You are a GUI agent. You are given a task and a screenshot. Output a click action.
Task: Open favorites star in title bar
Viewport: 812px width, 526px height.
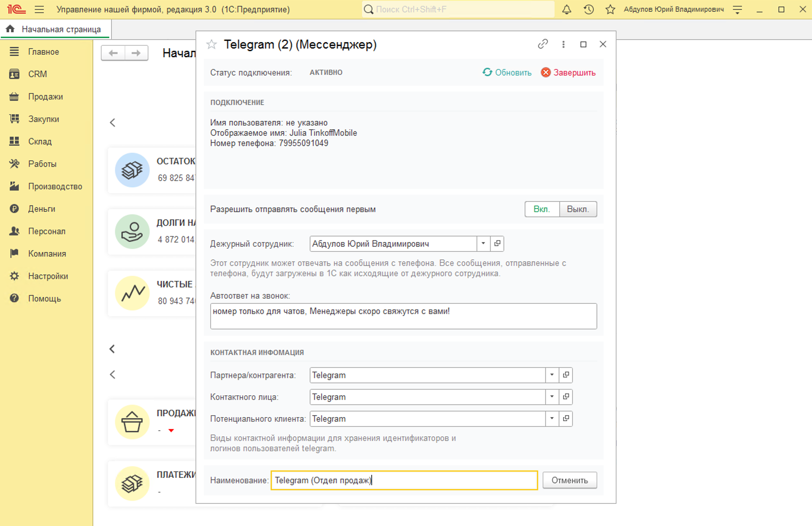pyautogui.click(x=610, y=10)
